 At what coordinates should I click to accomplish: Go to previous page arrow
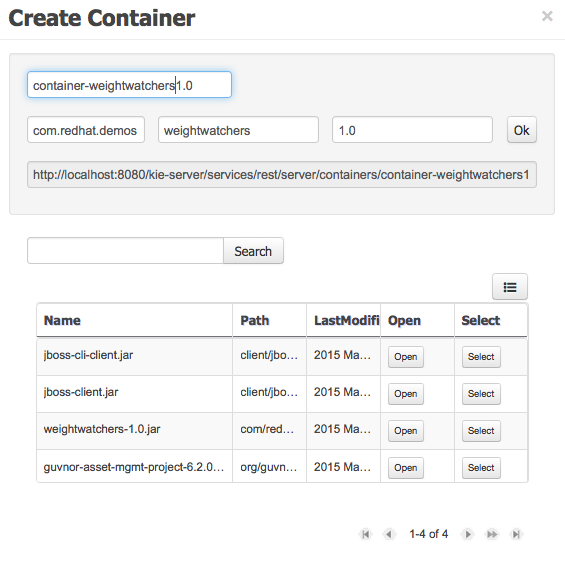click(x=389, y=534)
